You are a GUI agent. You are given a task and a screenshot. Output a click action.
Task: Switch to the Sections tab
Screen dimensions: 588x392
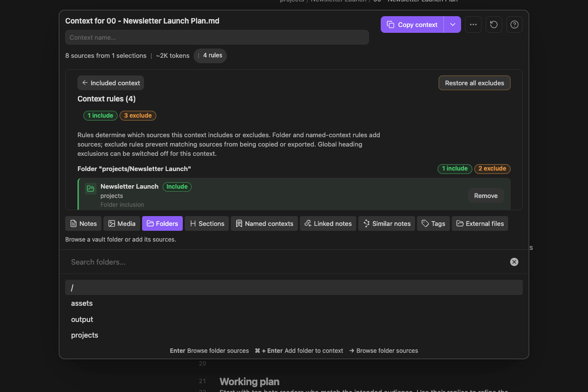pos(207,223)
